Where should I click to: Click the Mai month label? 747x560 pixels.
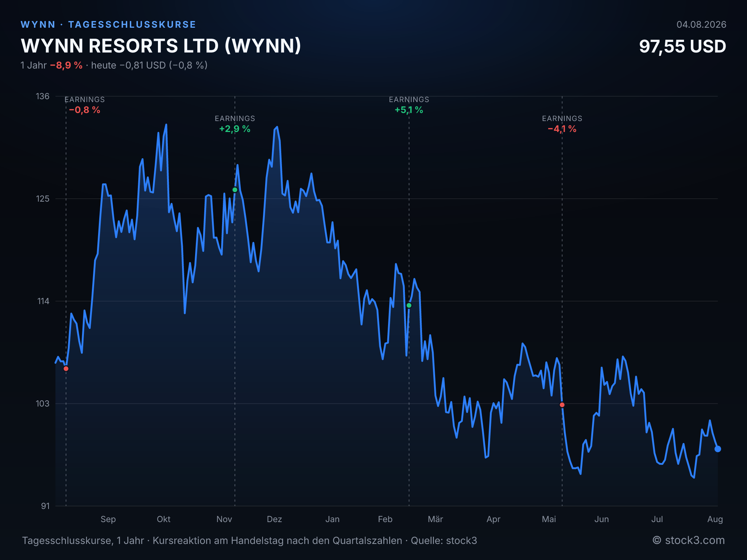point(549,519)
